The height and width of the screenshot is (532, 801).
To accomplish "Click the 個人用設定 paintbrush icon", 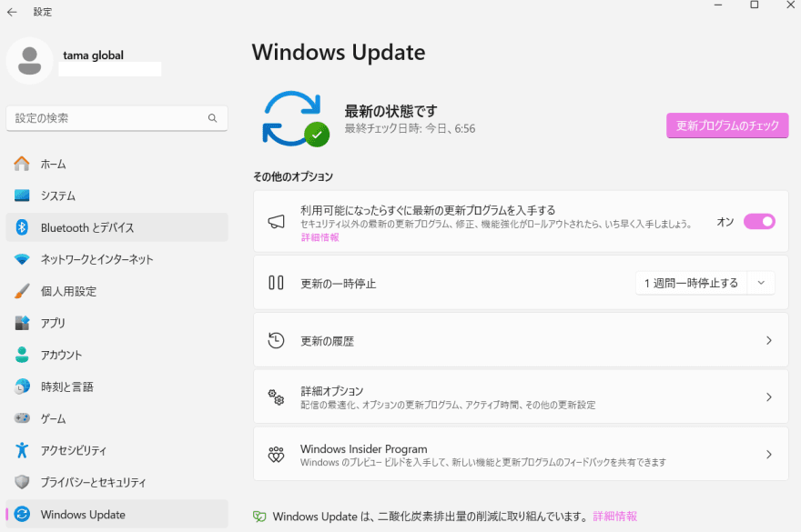I will point(23,291).
